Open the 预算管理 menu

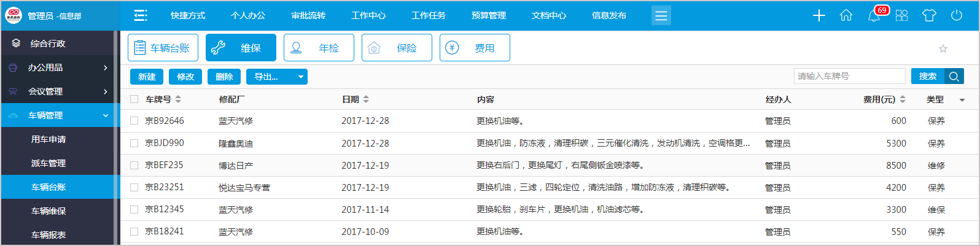pos(489,15)
